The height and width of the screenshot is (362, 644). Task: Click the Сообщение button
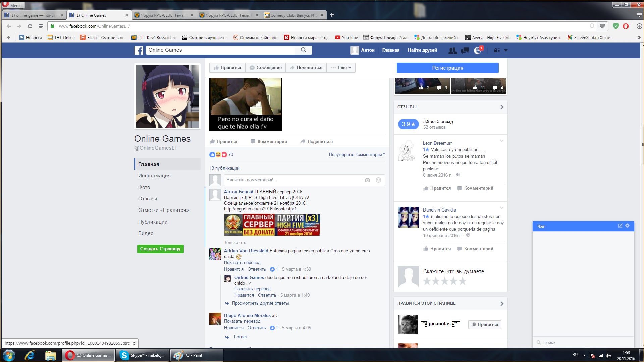266,68
